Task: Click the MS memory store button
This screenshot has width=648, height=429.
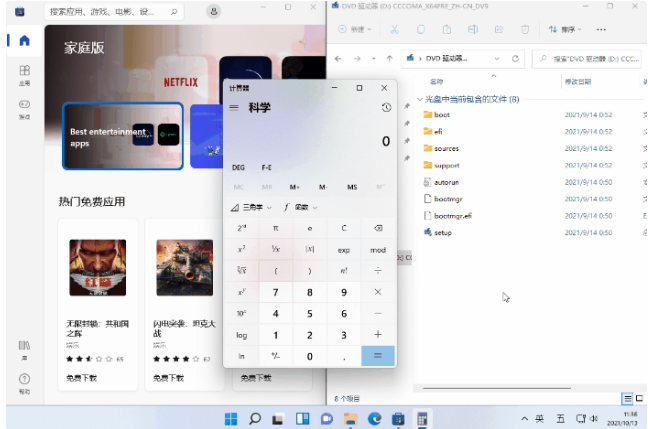Action: 352,187
